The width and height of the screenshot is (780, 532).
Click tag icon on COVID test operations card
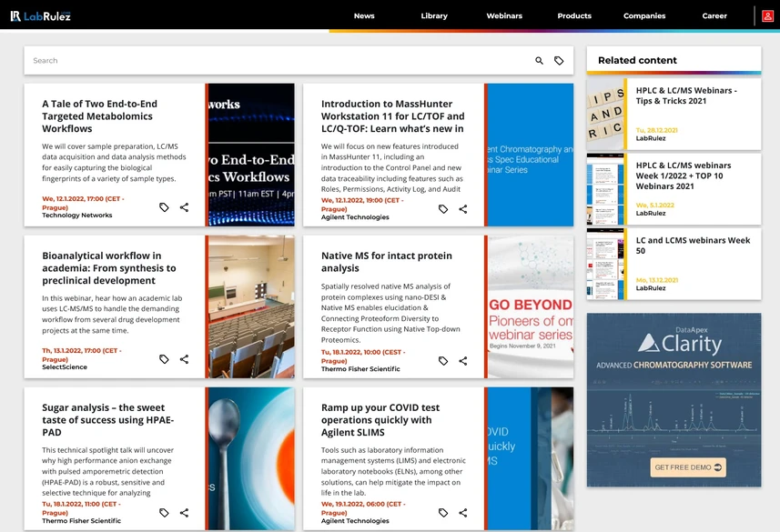(443, 513)
